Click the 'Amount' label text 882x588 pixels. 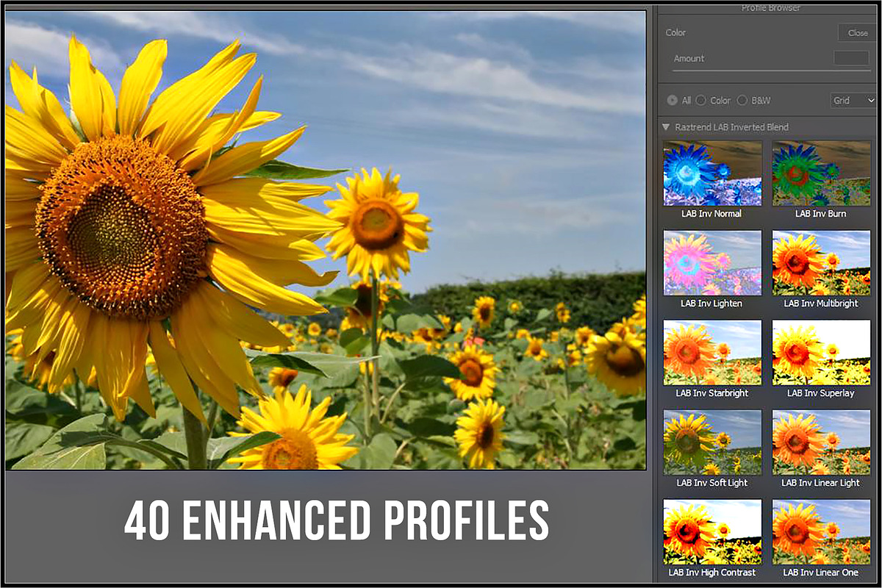coord(689,58)
